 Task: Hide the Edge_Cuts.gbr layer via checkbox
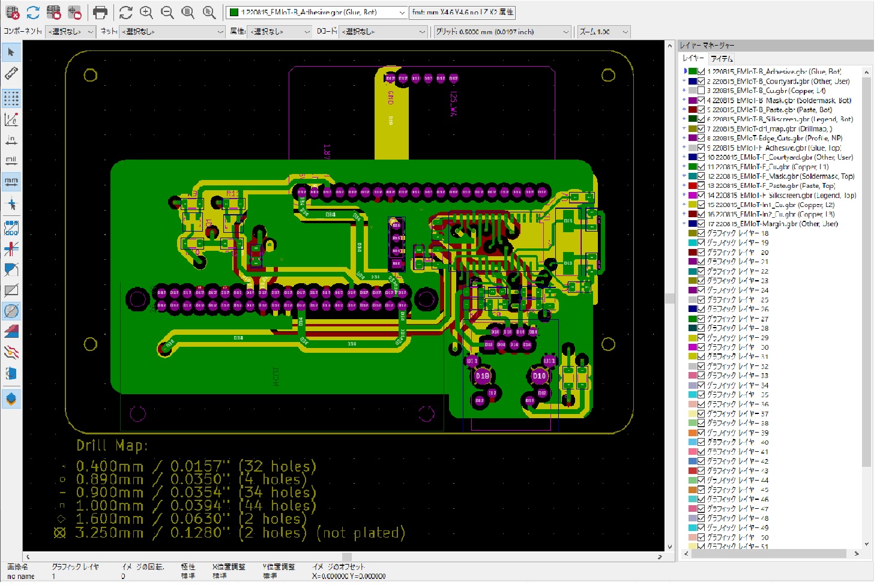point(701,138)
